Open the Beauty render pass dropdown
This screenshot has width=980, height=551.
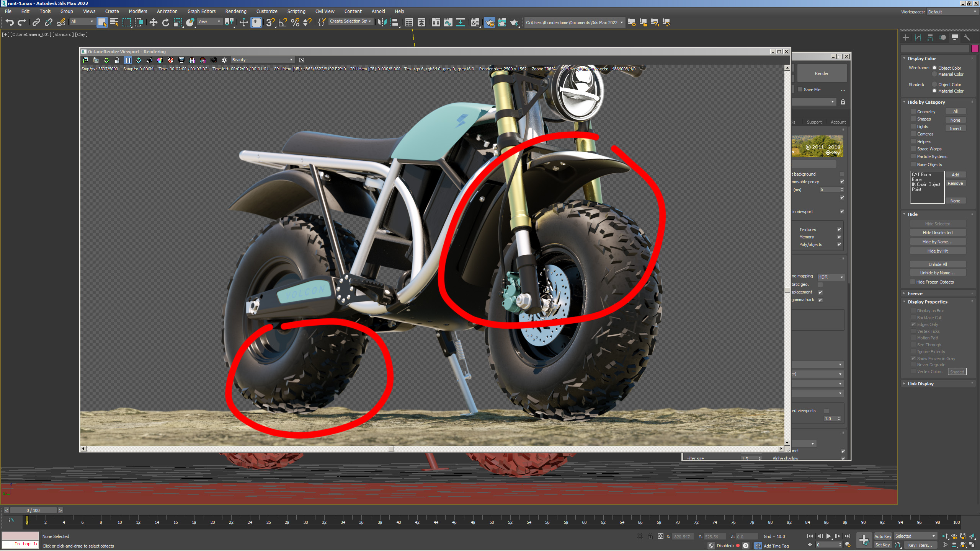[x=262, y=60]
